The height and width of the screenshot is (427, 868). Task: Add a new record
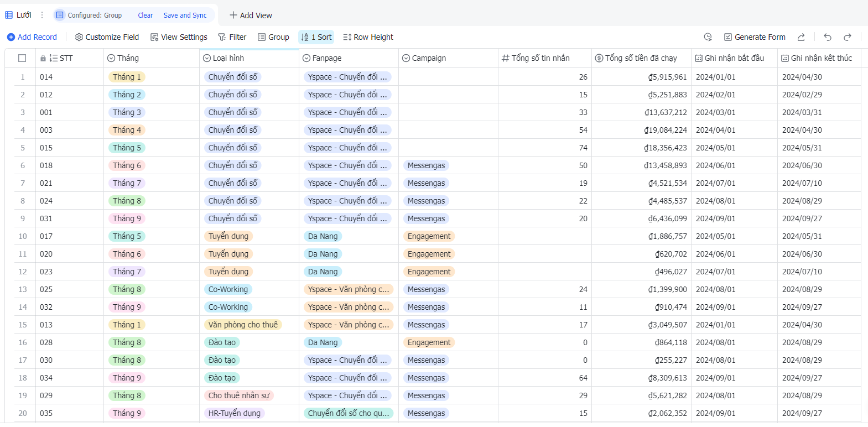(x=32, y=37)
